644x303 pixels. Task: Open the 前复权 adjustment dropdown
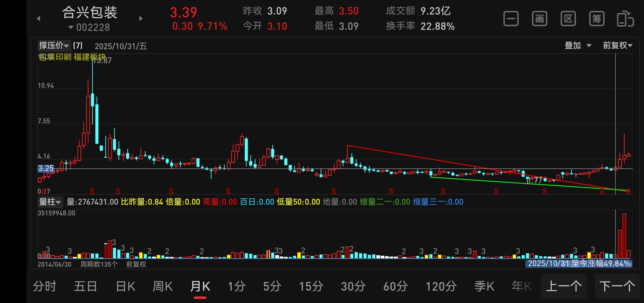617,45
